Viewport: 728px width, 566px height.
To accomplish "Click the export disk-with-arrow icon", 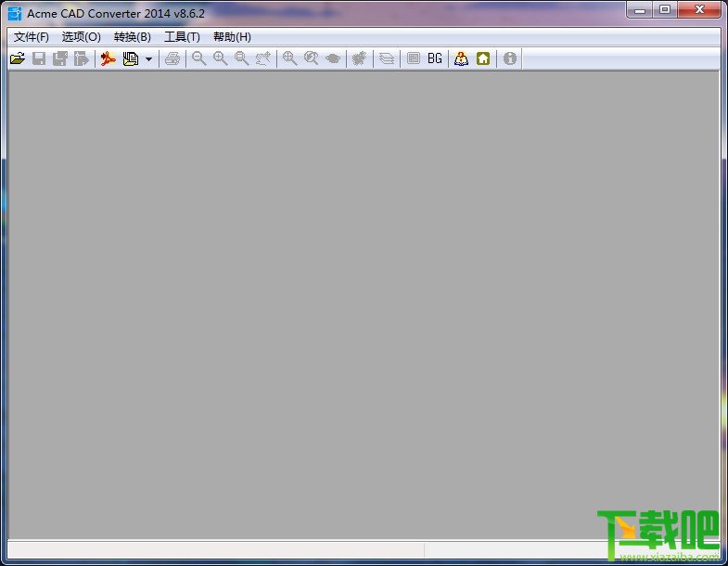I will pyautogui.click(x=81, y=58).
